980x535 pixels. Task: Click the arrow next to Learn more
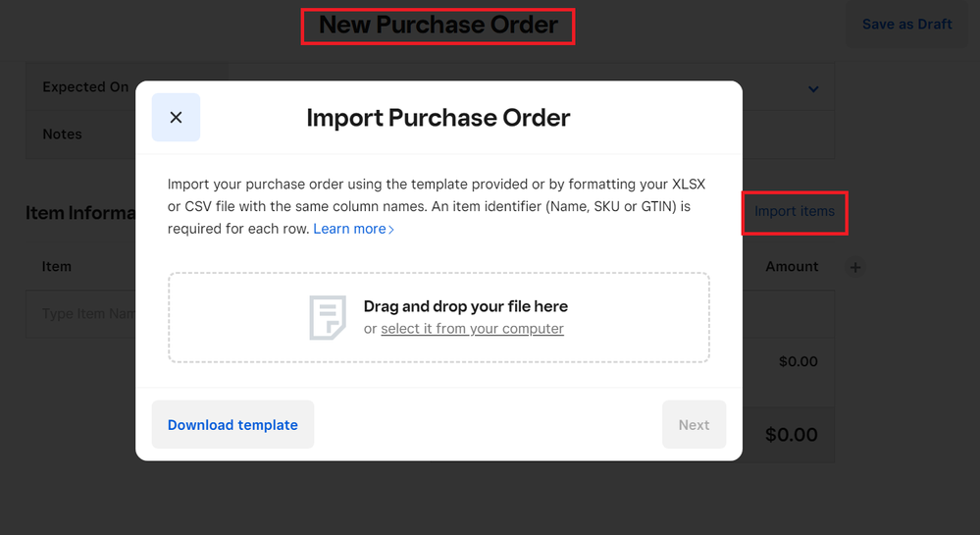pyautogui.click(x=392, y=230)
